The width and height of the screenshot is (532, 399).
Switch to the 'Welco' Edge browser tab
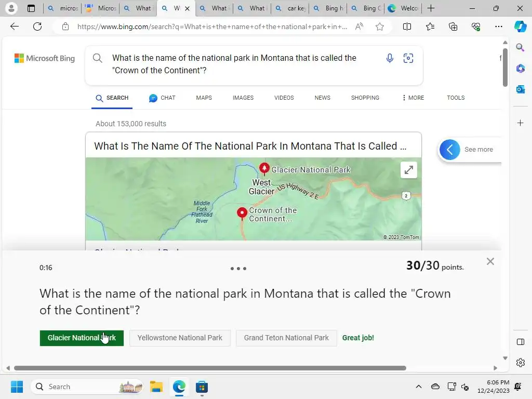403,8
